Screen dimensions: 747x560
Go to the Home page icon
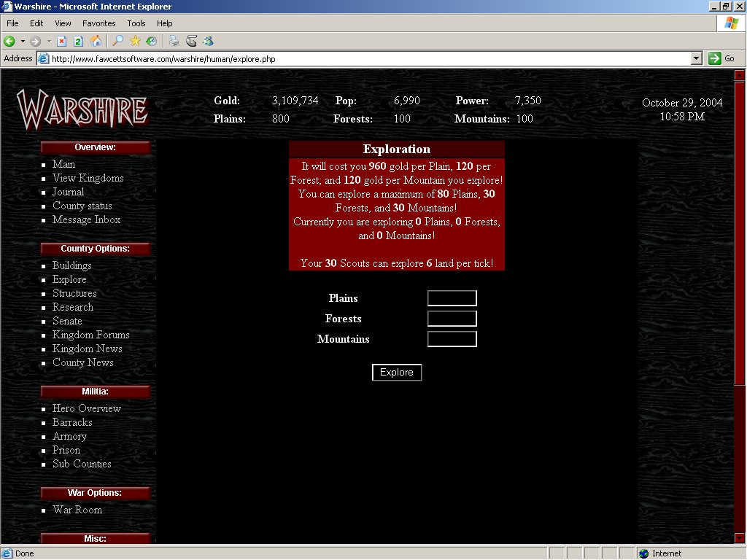[95, 41]
